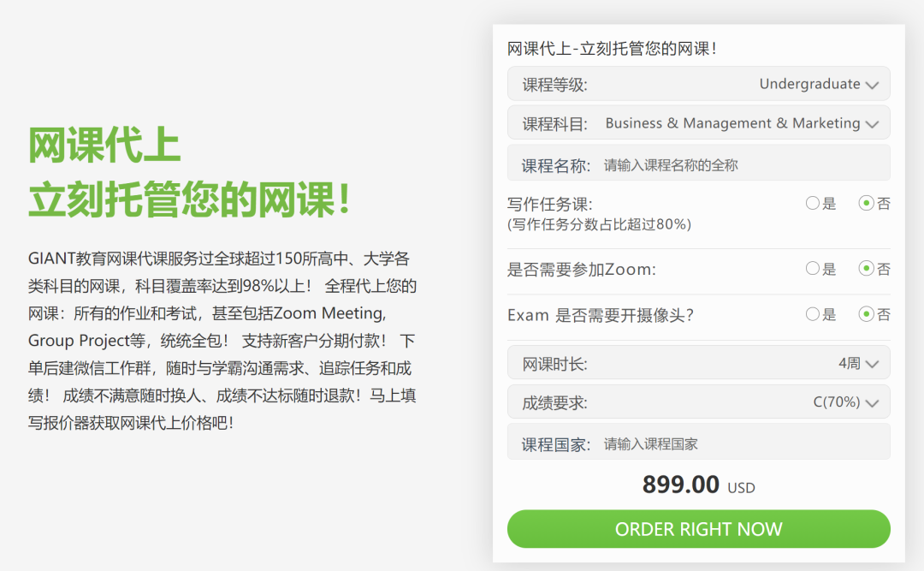The width and height of the screenshot is (924, 571).
Task: Select 是 for 写作任务课
Action: click(813, 204)
